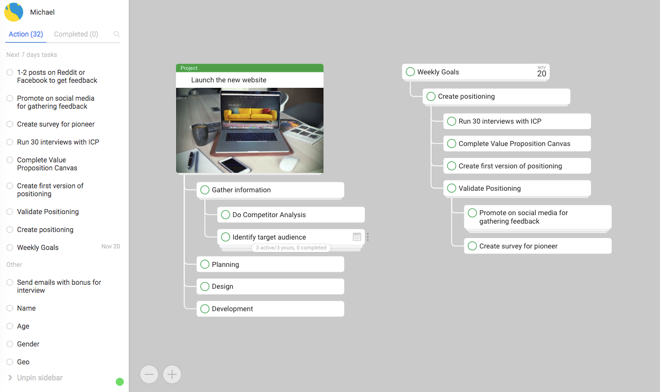Complete Create survey for pioneer card circle
The width and height of the screenshot is (660, 392).
[472, 246]
